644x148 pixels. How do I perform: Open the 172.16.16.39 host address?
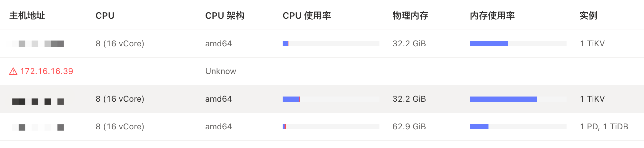[47, 71]
